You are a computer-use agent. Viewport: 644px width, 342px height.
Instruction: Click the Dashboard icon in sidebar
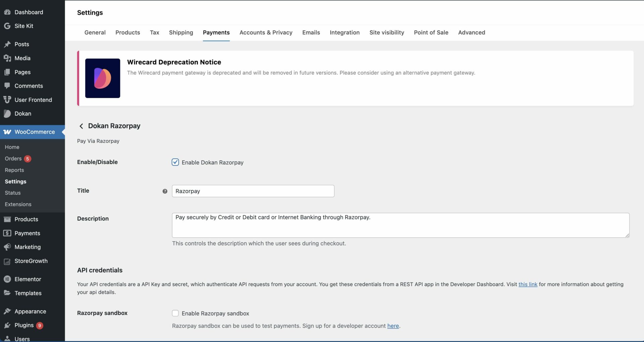click(7, 12)
